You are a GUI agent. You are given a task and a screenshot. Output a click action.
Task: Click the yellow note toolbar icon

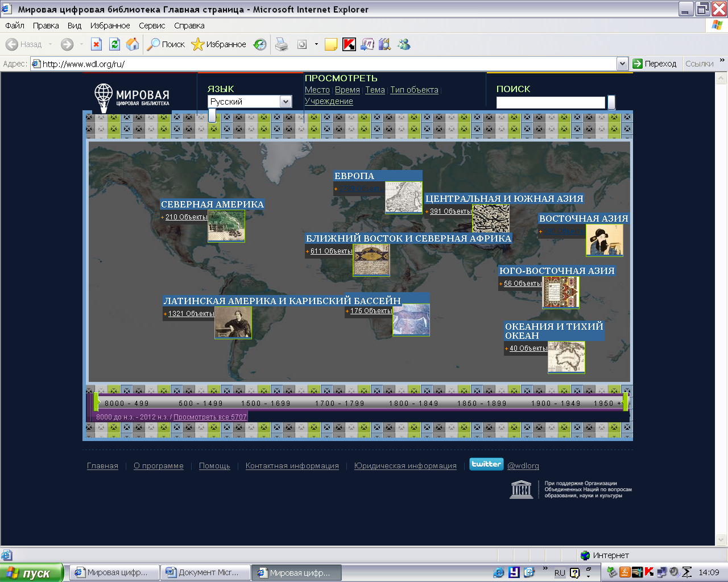coord(331,44)
